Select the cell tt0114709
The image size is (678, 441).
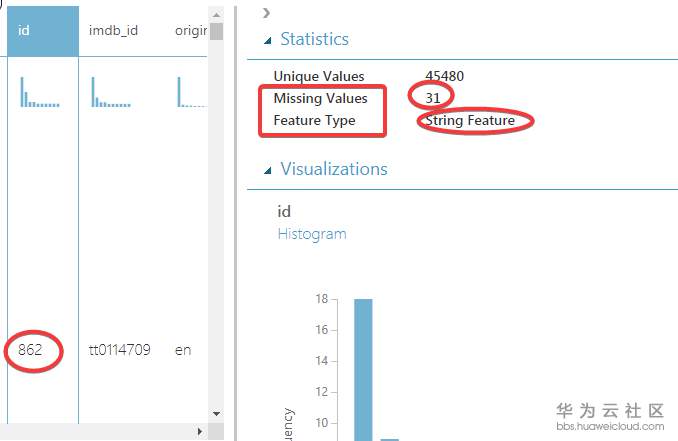pyautogui.click(x=119, y=351)
